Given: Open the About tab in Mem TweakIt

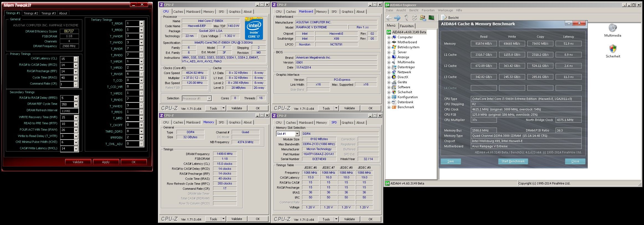Looking at the screenshot, I should click(x=63, y=13).
